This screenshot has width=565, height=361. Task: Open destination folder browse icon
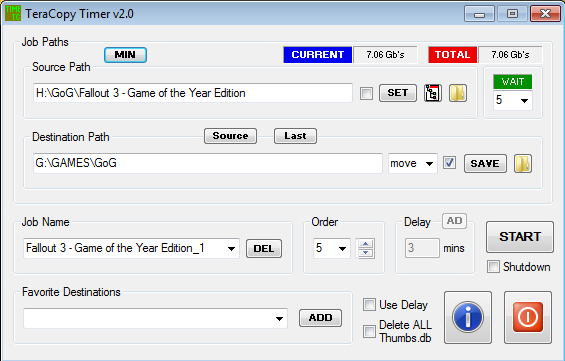pyautogui.click(x=523, y=164)
